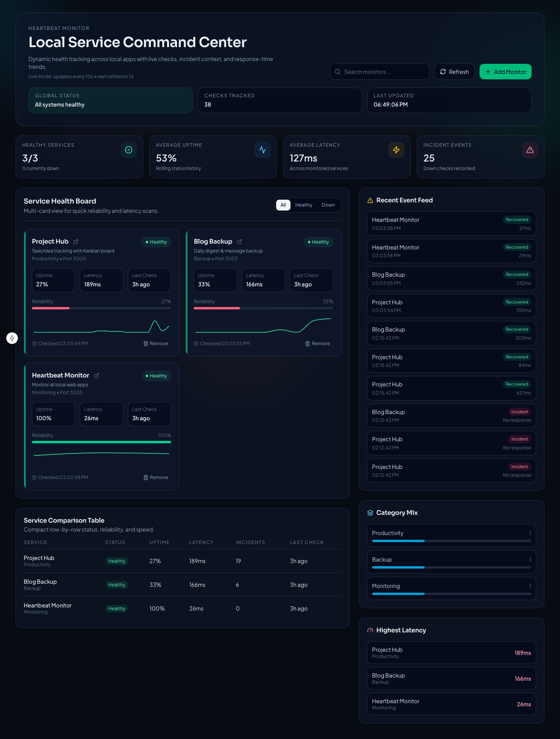This screenshot has height=739, width=560.
Task: Open Project Hub external link icon
Action: 76,242
